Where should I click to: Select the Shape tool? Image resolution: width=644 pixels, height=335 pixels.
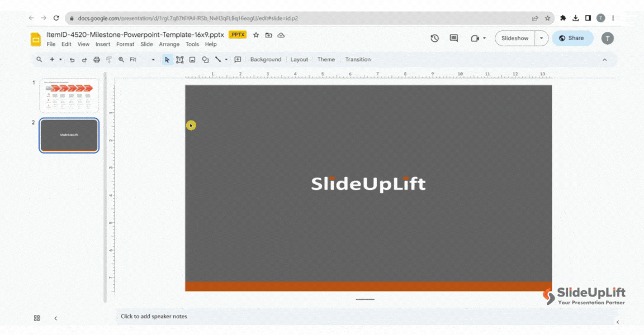tap(205, 59)
